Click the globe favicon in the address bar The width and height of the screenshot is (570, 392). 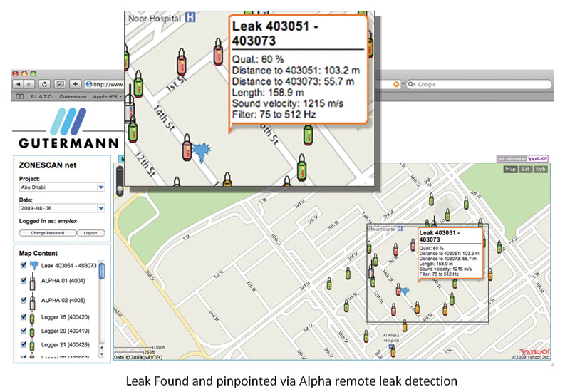pyautogui.click(x=89, y=84)
